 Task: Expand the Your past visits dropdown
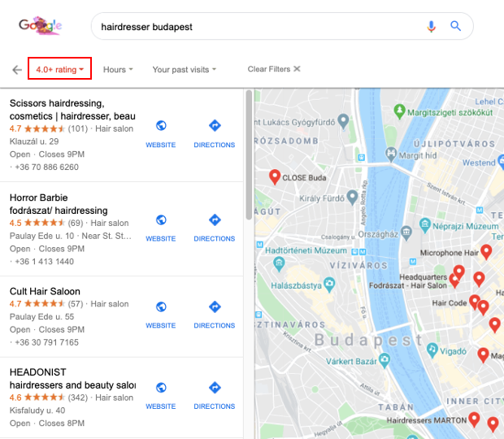(x=185, y=69)
